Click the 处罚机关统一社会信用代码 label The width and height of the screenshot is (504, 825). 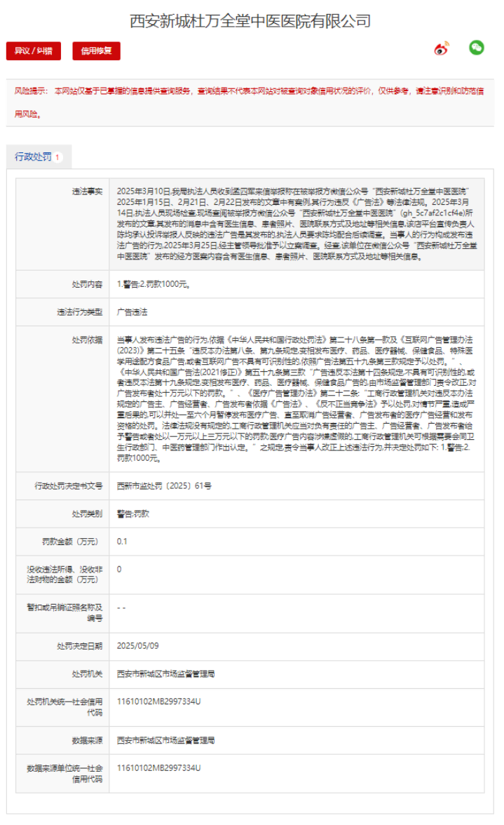(64, 707)
